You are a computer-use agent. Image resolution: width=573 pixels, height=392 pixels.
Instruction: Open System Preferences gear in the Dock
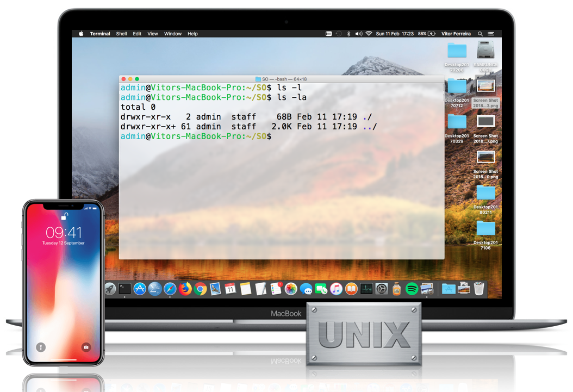pos(382,289)
